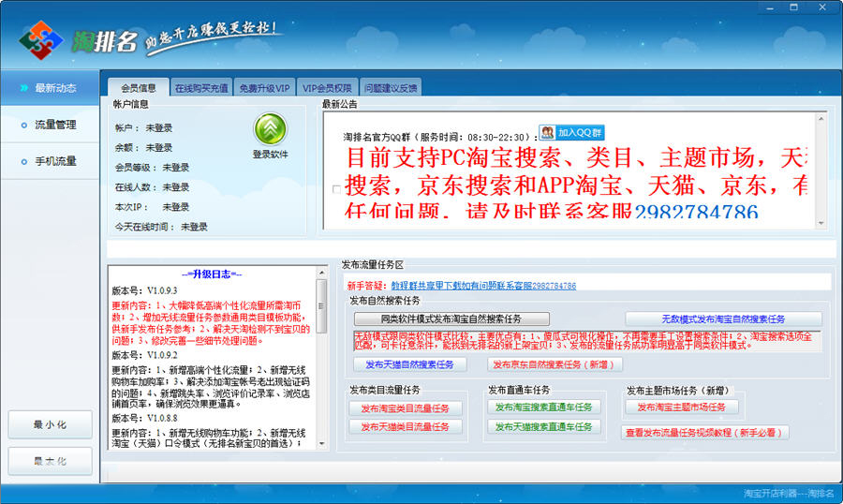Screen dimensions: 843x504
Task: Click 查看发布流量任务视频教程 button
Action: (x=704, y=433)
